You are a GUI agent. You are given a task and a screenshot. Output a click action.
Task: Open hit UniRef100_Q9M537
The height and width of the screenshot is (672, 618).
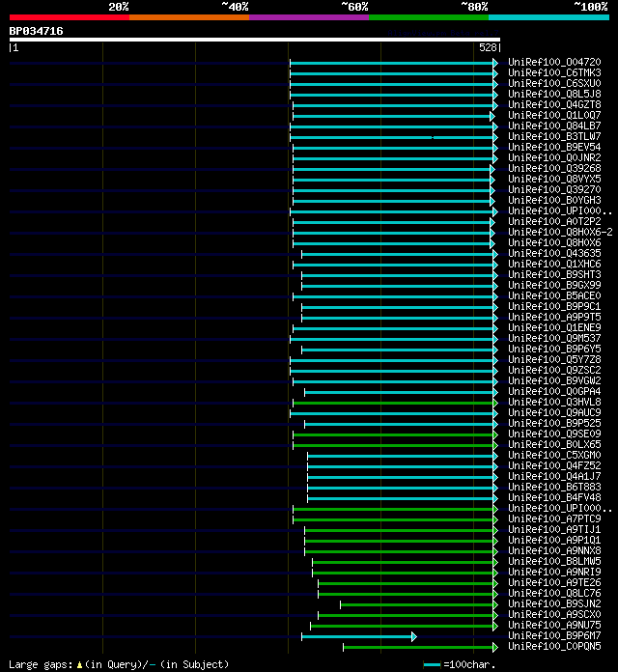[x=554, y=339]
